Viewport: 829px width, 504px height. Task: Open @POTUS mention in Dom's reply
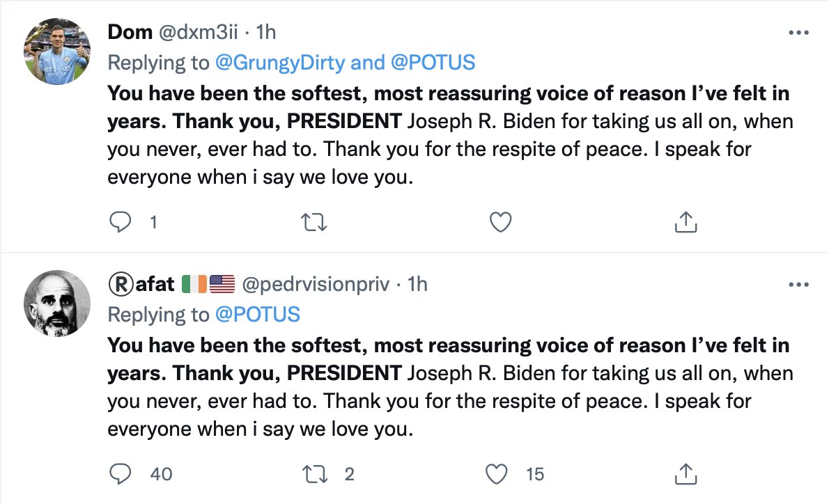[x=433, y=63]
